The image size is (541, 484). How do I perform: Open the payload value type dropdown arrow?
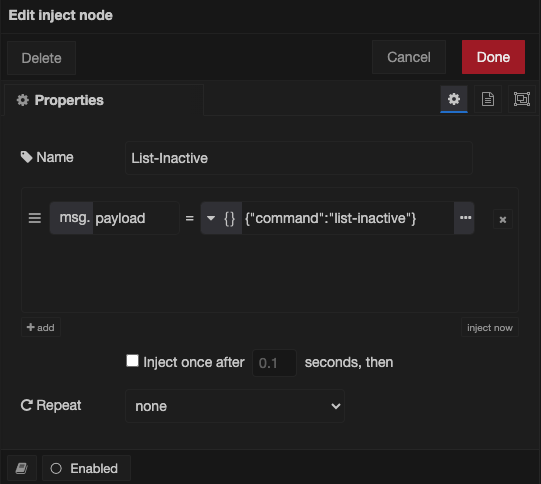pyautogui.click(x=211, y=218)
